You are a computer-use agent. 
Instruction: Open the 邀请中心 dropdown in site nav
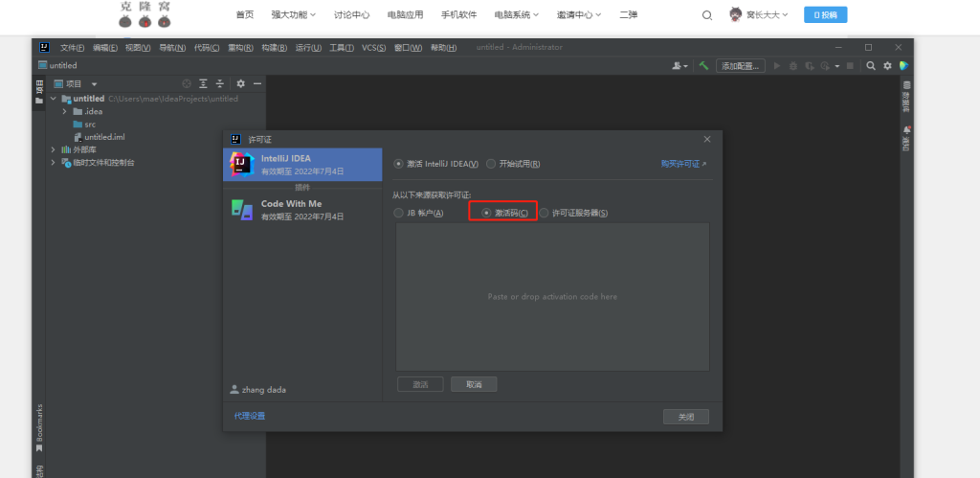[x=579, y=15]
